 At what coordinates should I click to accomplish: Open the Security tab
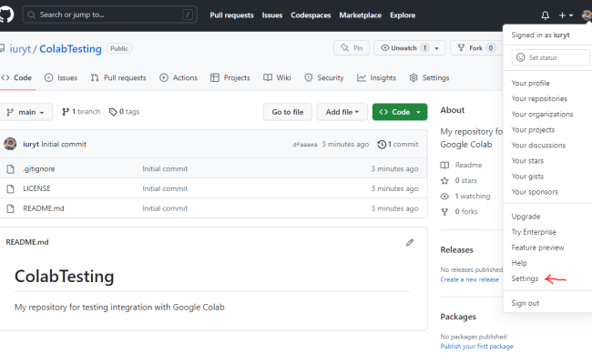[324, 77]
